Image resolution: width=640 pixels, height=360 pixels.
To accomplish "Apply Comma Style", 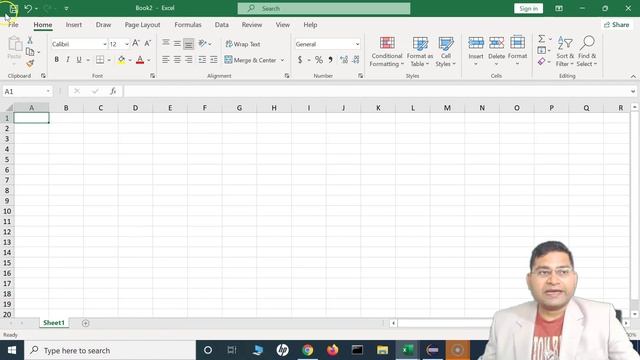I will (x=330, y=60).
